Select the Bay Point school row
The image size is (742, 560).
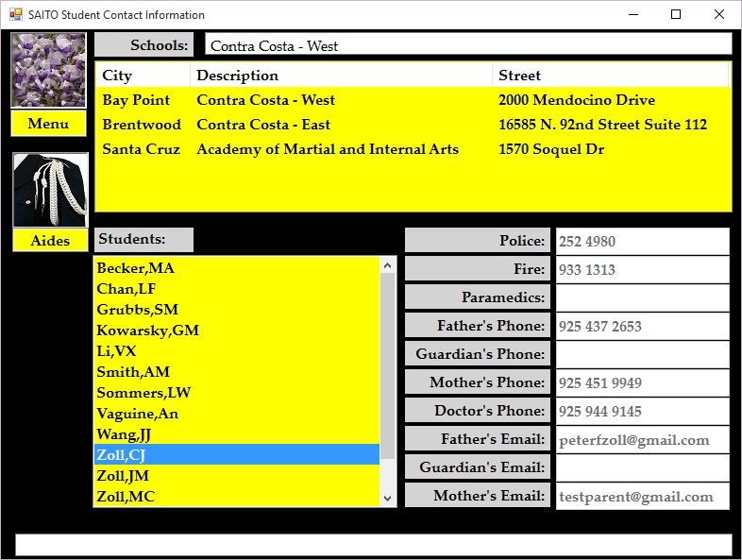point(137,100)
